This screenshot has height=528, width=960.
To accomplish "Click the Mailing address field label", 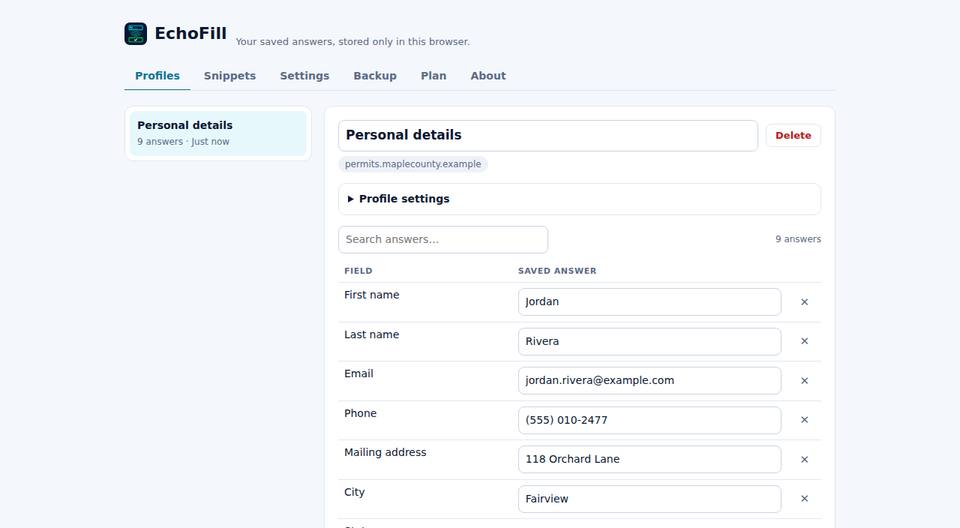I will 385,452.
